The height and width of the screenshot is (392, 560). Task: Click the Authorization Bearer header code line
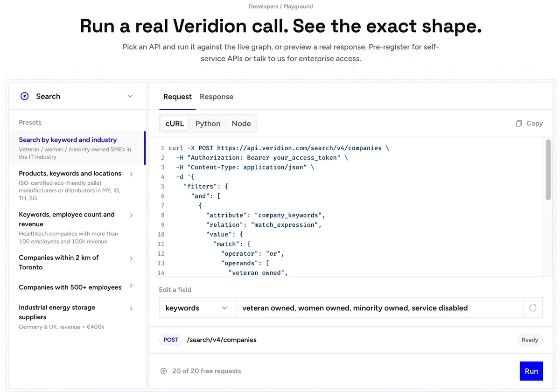262,158
